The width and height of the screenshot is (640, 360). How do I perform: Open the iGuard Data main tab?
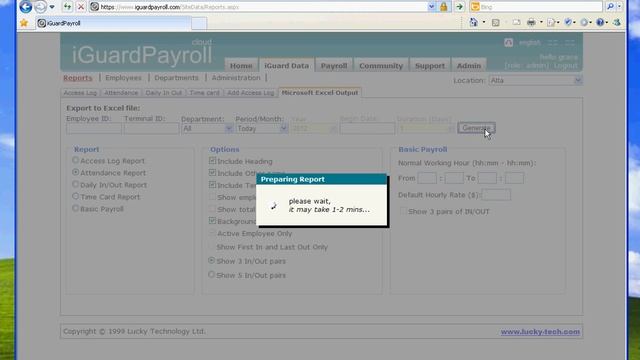(x=287, y=65)
